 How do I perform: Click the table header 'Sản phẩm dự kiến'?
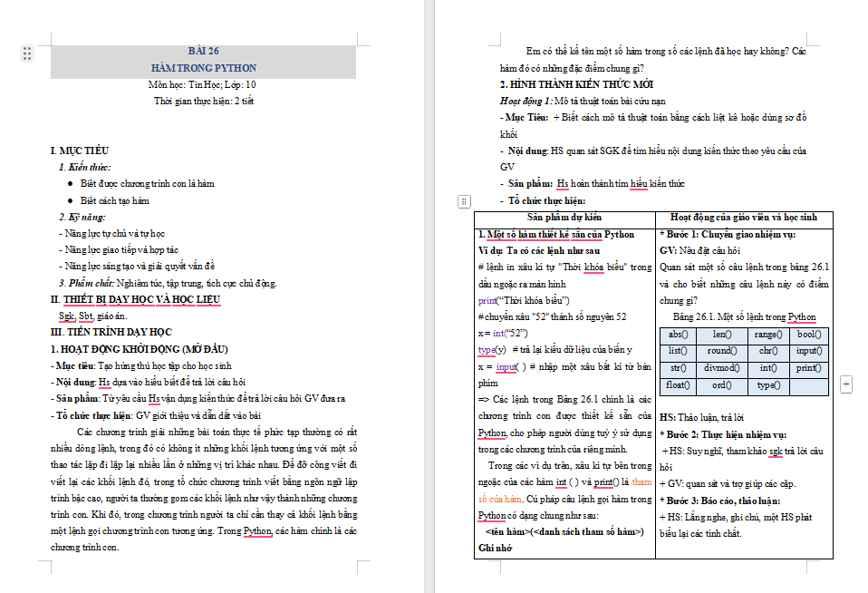coord(564,218)
